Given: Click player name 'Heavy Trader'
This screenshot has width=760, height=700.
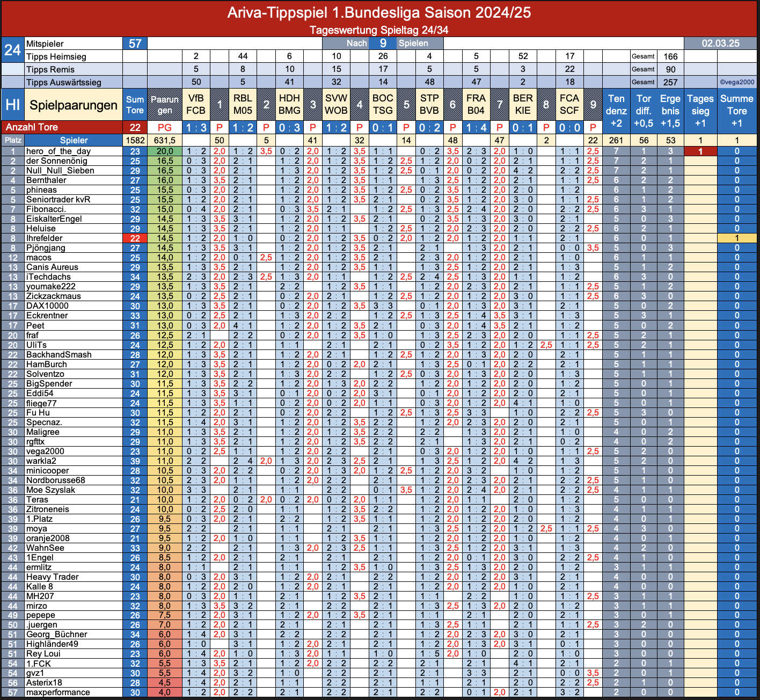Looking at the screenshot, I should (52, 577).
